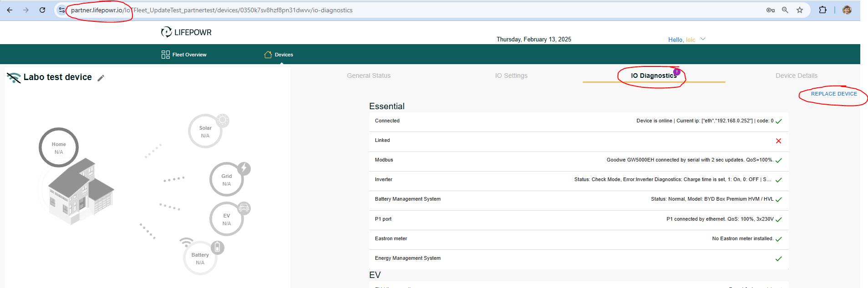Click the Solar energy circle icon
The width and height of the screenshot is (868, 288).
pyautogui.click(x=205, y=131)
